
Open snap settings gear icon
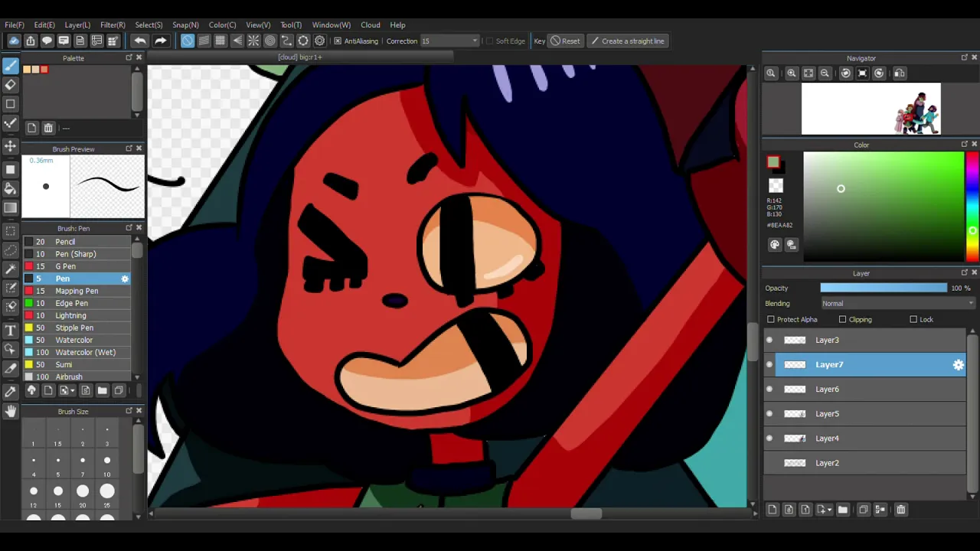(x=320, y=41)
